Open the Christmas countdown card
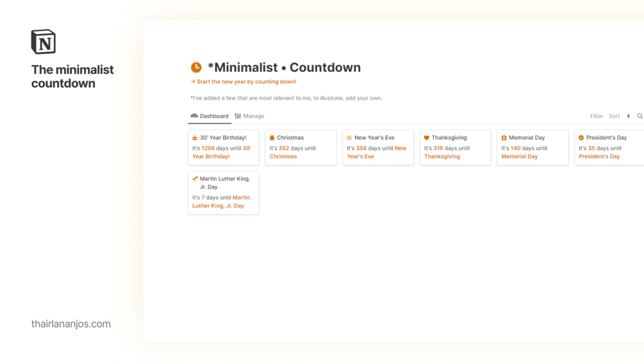This screenshot has width=644, height=362. pyautogui.click(x=301, y=148)
